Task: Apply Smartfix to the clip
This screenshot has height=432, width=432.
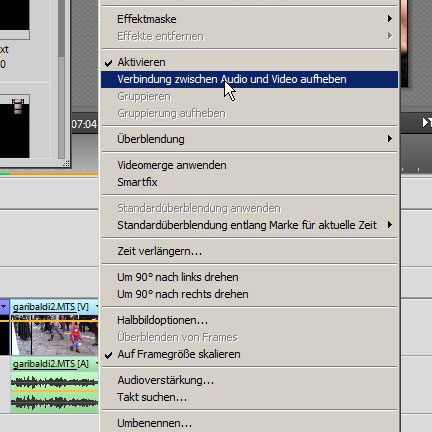Action: tap(249, 182)
